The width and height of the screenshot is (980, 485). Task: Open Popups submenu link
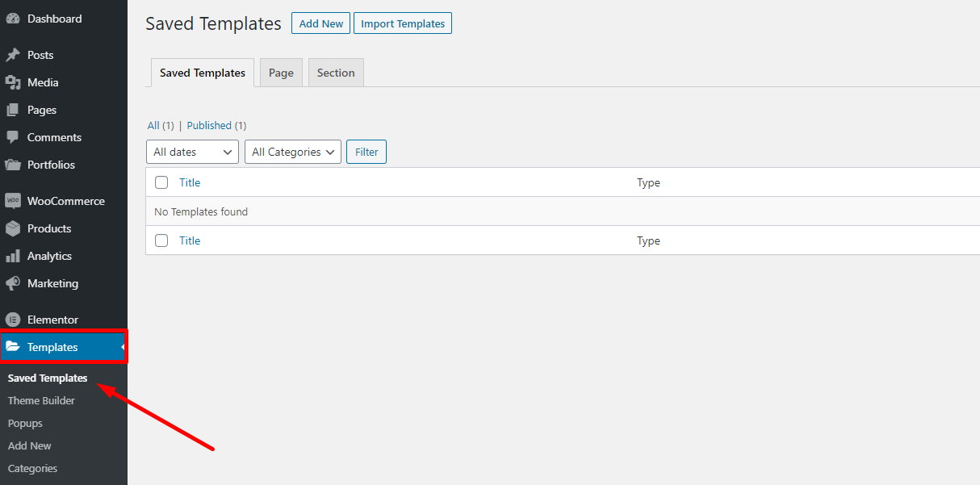tap(25, 423)
